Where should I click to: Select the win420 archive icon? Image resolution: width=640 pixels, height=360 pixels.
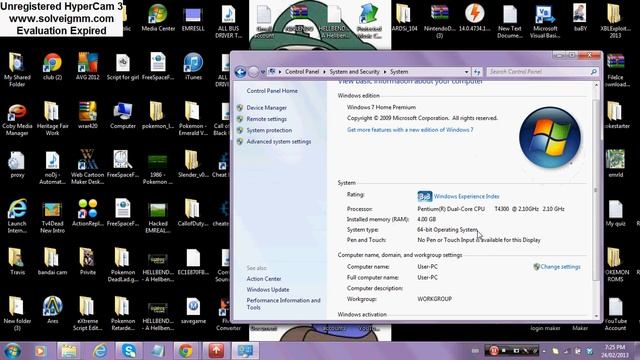87,116
